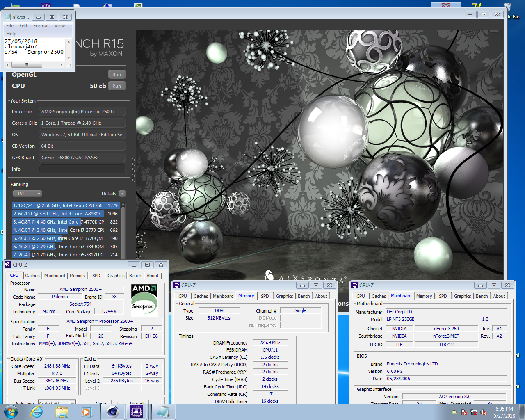Open the Windows Explorer folder taskbar icon

[x=62, y=412]
